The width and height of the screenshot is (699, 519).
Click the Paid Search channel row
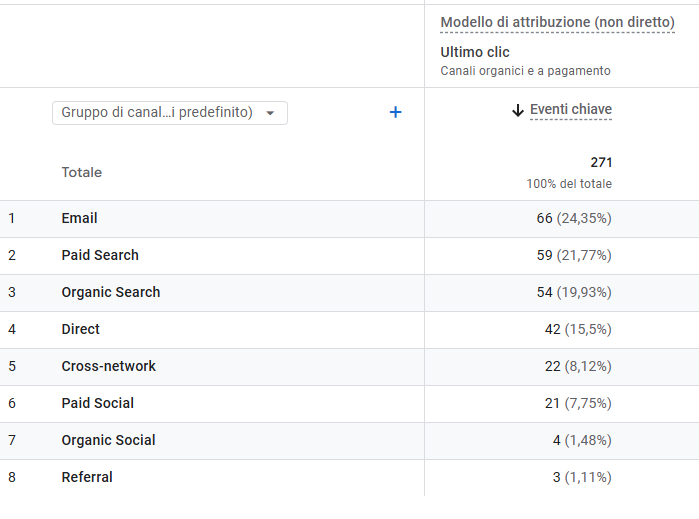100,255
